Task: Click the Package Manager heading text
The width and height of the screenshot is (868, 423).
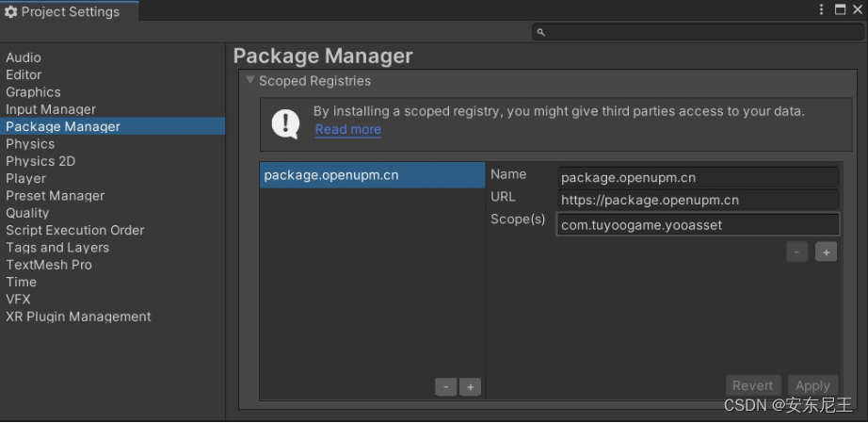Action: (x=323, y=57)
